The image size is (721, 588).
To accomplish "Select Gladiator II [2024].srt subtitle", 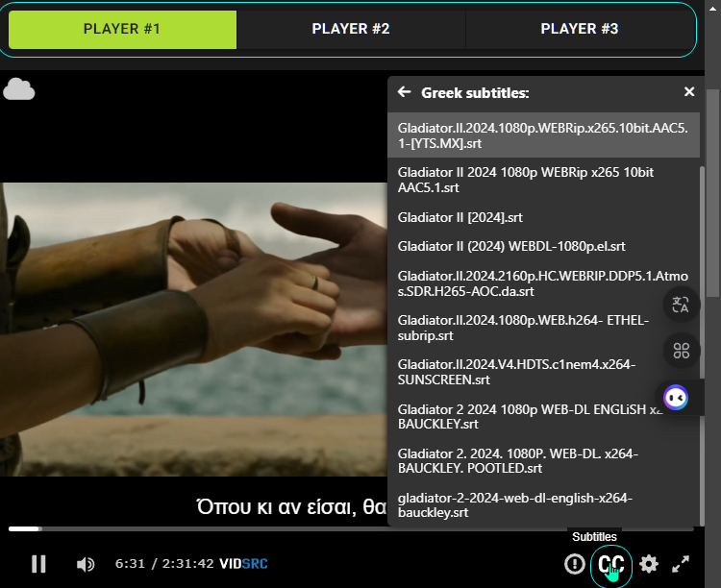I will pyautogui.click(x=543, y=217).
